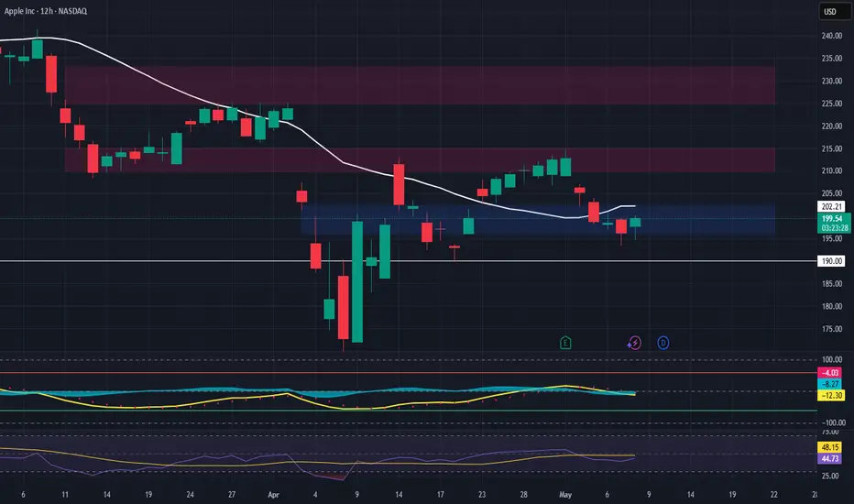Click the 44.73 purple RSI value label
854x504 pixels.
click(x=830, y=459)
